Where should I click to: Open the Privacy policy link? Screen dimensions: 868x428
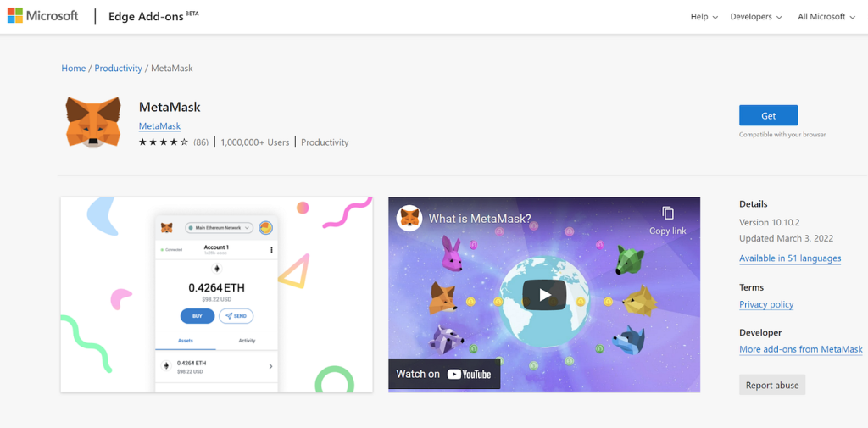766,304
